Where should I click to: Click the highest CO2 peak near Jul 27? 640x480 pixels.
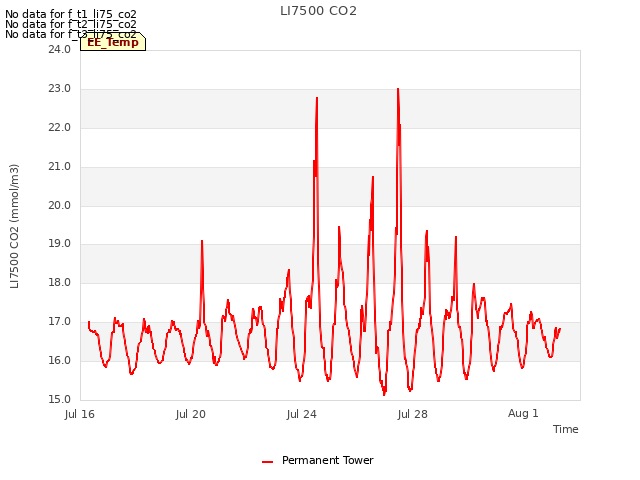coord(398,90)
